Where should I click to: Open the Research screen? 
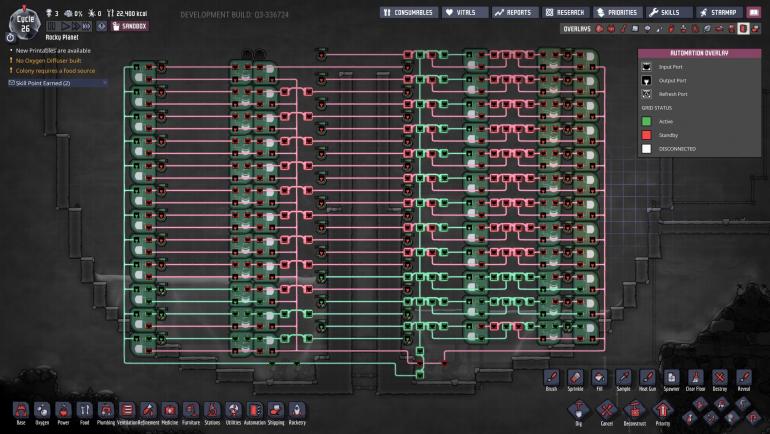(x=565, y=12)
